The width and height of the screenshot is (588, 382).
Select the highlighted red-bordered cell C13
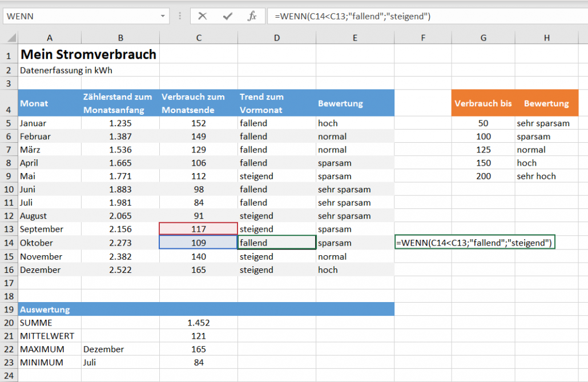coord(198,229)
